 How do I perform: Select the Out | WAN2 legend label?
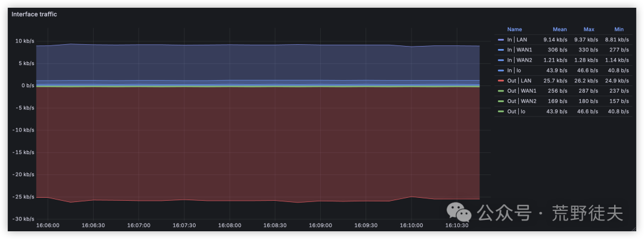[x=521, y=101]
